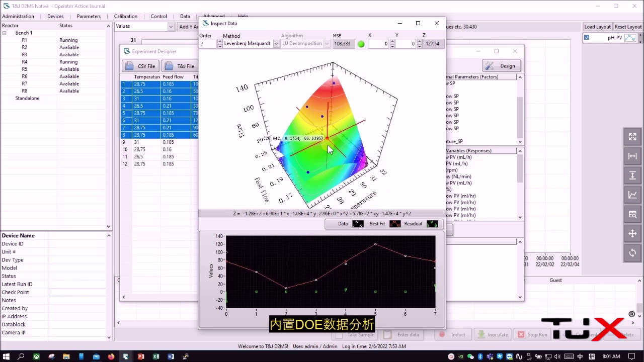Click the Design button
The width and height of the screenshot is (644, 362).
coord(502,66)
